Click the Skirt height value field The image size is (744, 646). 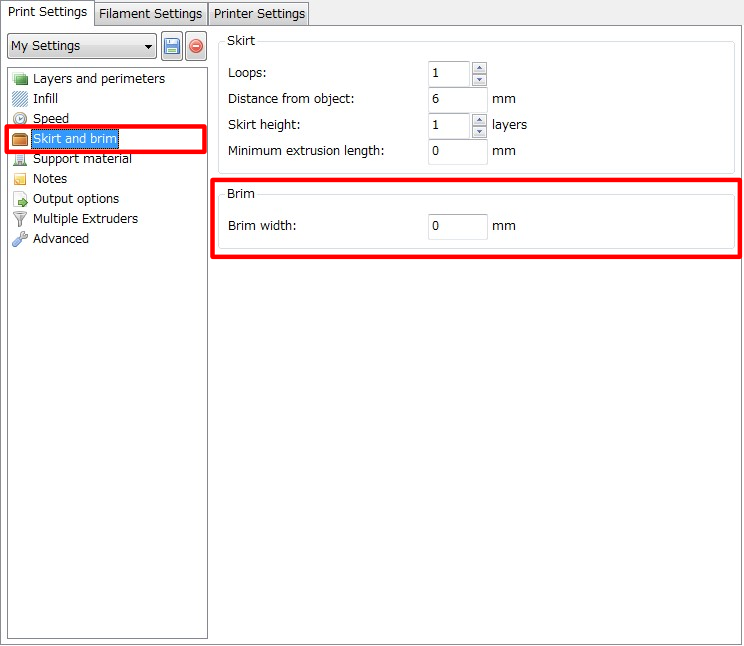(449, 125)
